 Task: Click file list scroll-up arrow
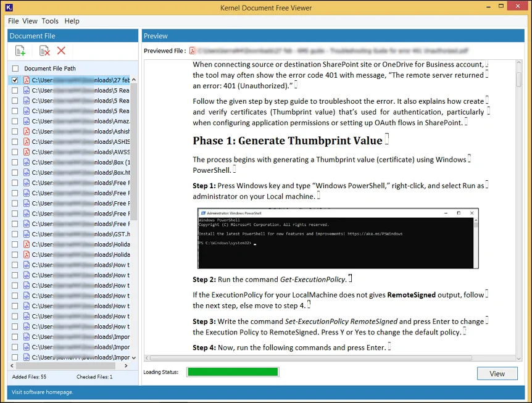134,80
